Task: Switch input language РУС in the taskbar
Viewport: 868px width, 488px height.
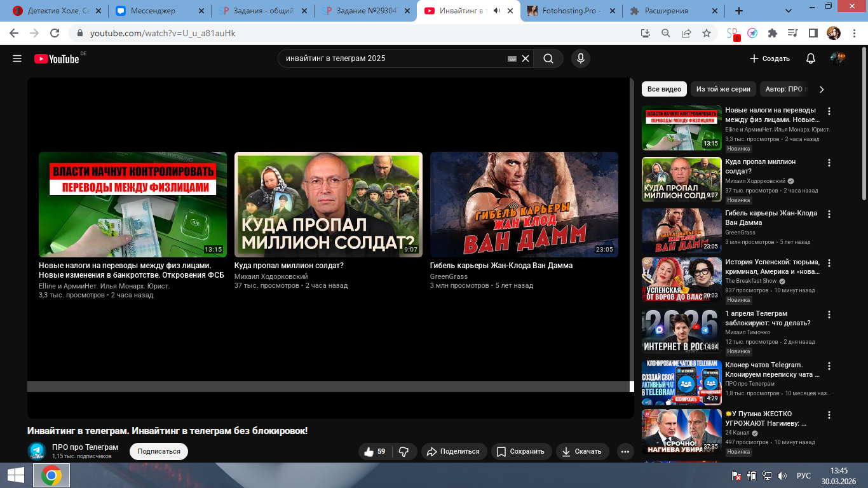Action: (x=803, y=475)
